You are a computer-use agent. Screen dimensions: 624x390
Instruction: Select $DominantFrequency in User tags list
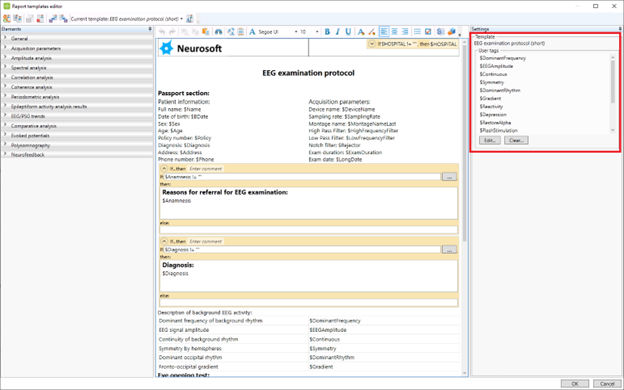tap(503, 58)
